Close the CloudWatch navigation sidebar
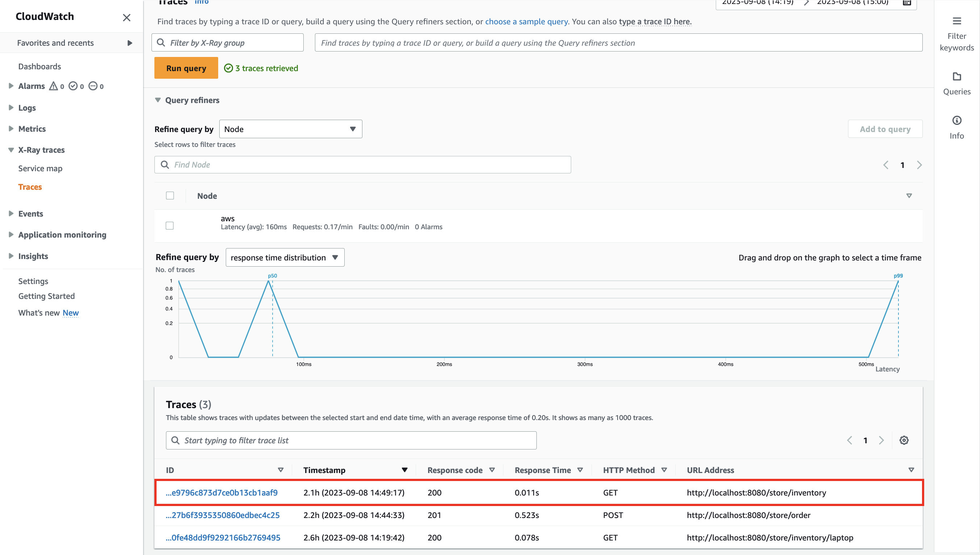The width and height of the screenshot is (980, 555). click(x=127, y=17)
